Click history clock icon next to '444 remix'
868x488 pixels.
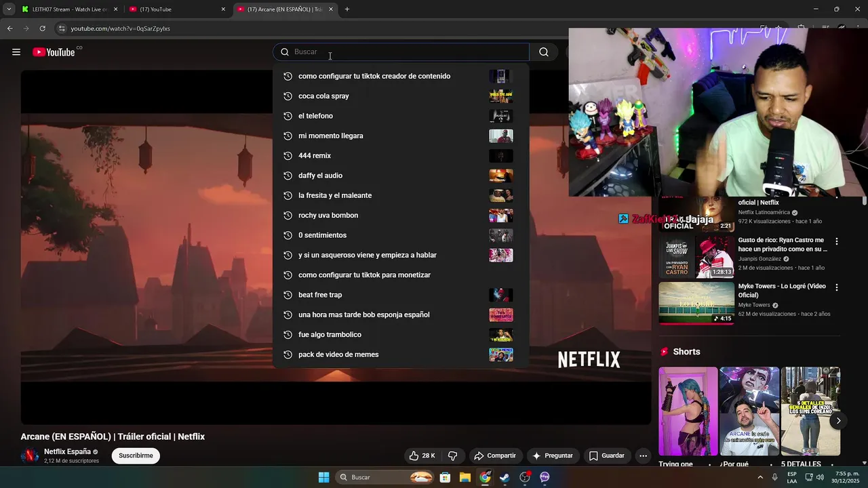point(288,156)
